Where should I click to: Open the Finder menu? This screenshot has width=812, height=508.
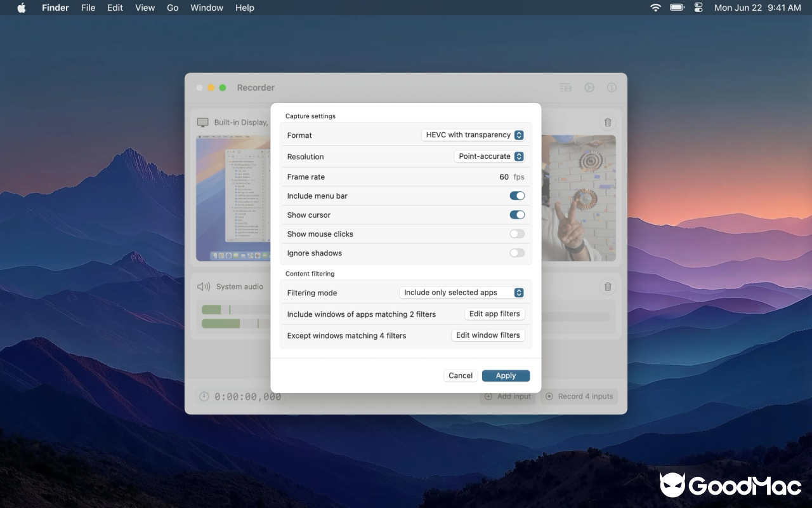tap(55, 8)
